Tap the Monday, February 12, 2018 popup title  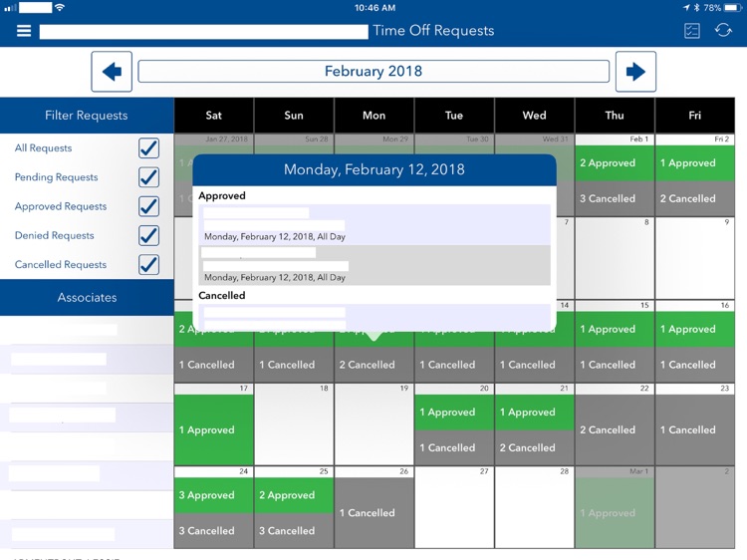374,169
